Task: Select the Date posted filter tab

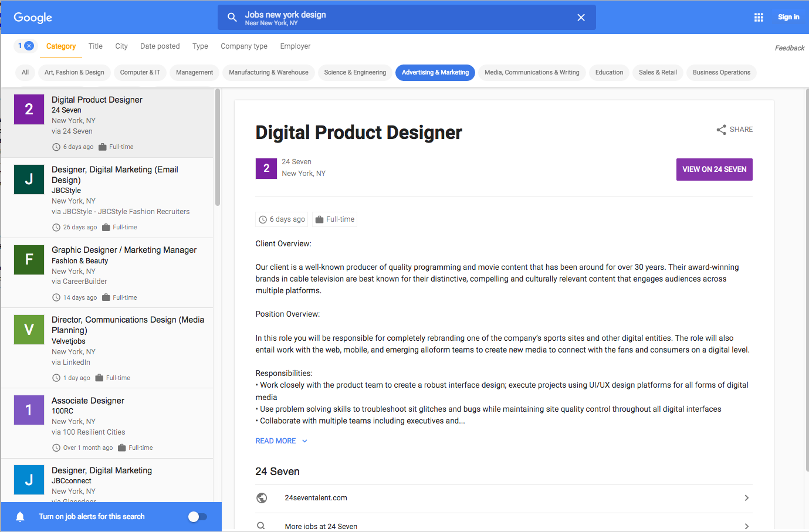Action: click(160, 46)
